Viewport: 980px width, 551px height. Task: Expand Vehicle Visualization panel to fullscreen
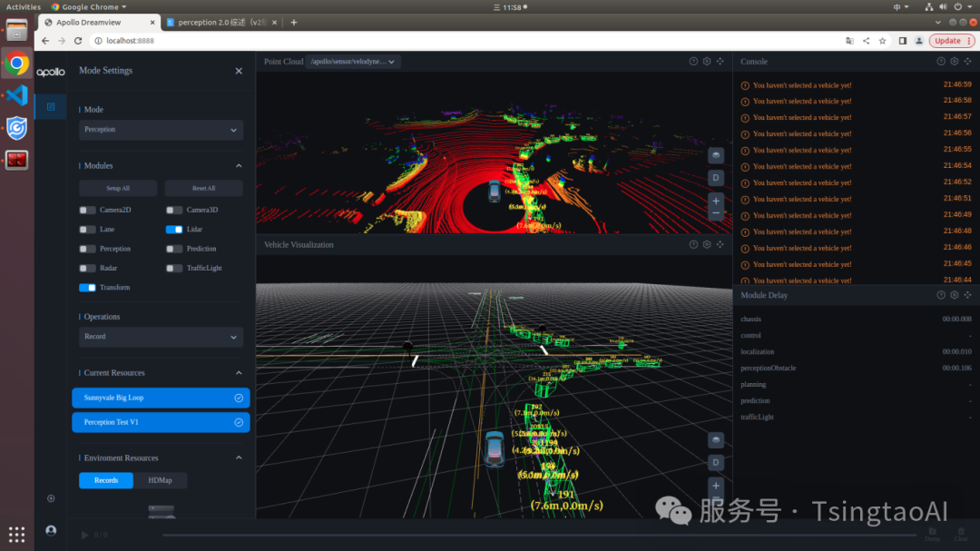tap(720, 244)
